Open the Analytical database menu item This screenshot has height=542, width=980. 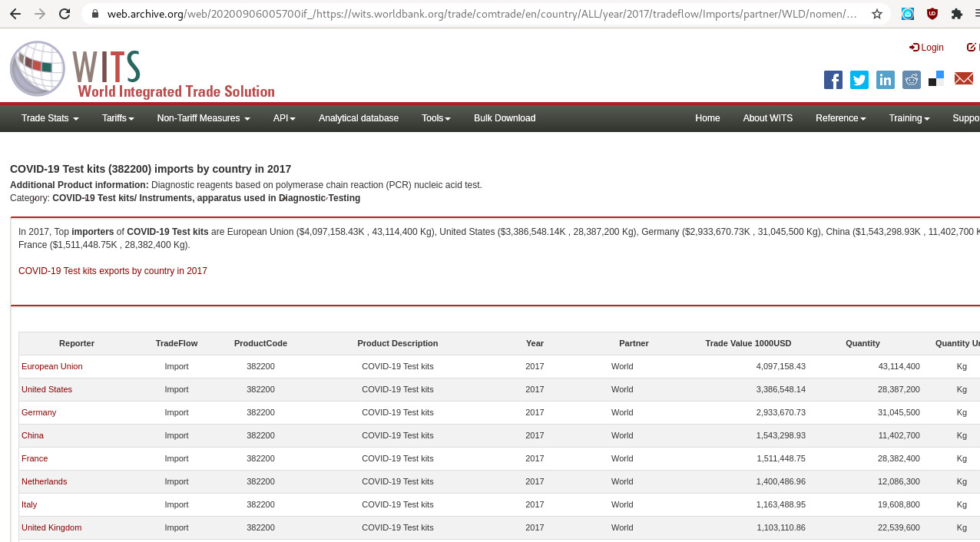pyautogui.click(x=359, y=118)
